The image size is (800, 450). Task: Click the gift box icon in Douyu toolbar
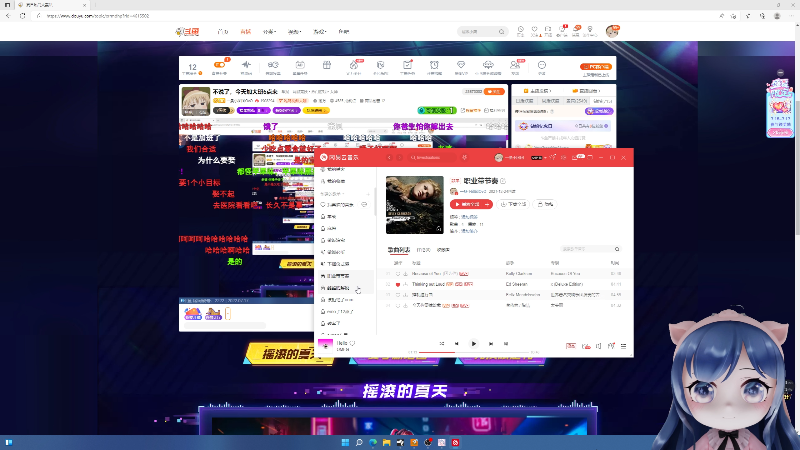(327, 65)
